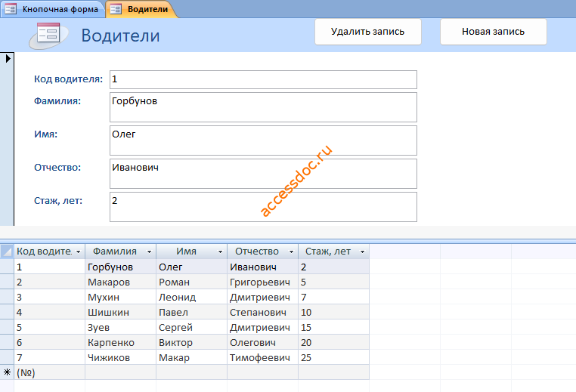Click the Удалить запись button

point(367,32)
